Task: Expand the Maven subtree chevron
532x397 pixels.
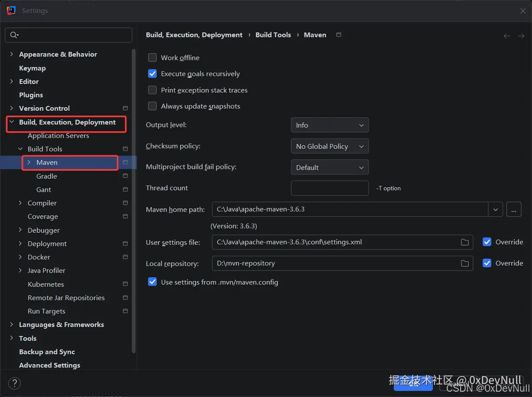Action: point(29,162)
